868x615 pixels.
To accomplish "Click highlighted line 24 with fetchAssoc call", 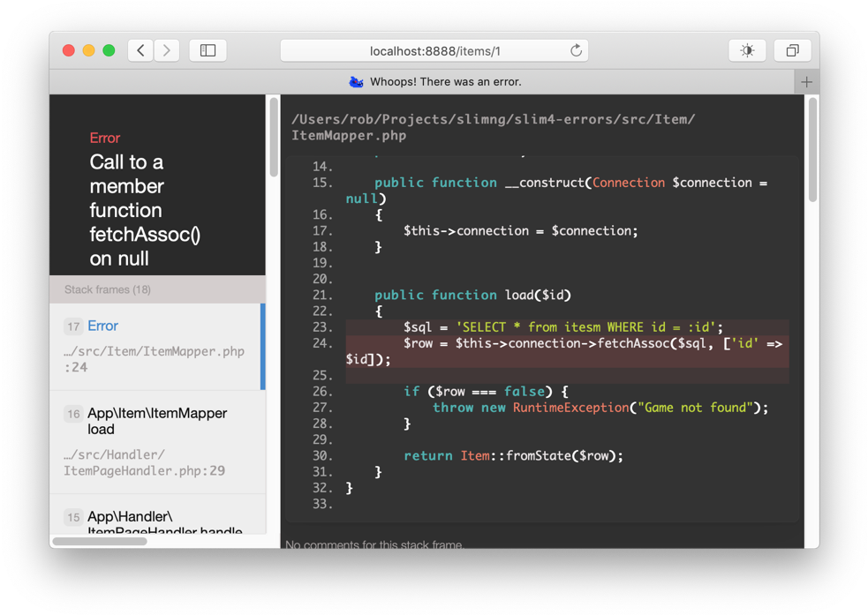I will 568,351.
